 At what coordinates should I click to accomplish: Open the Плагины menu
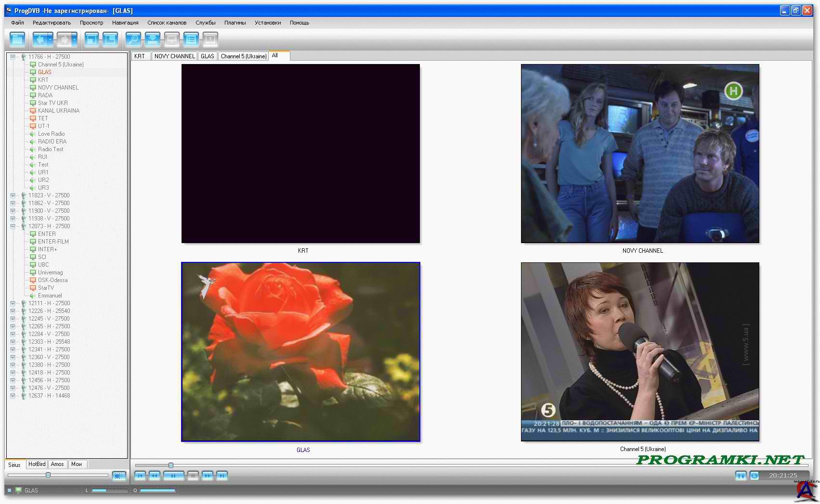(235, 23)
